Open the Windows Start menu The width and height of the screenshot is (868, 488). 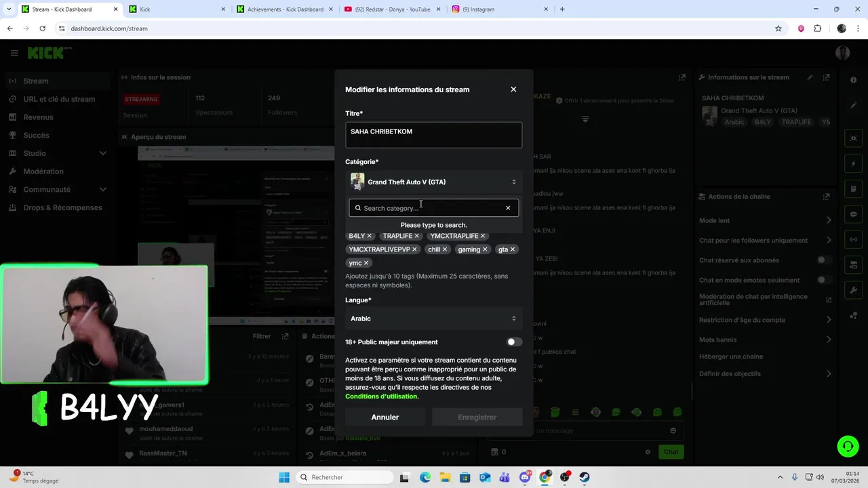(284, 477)
